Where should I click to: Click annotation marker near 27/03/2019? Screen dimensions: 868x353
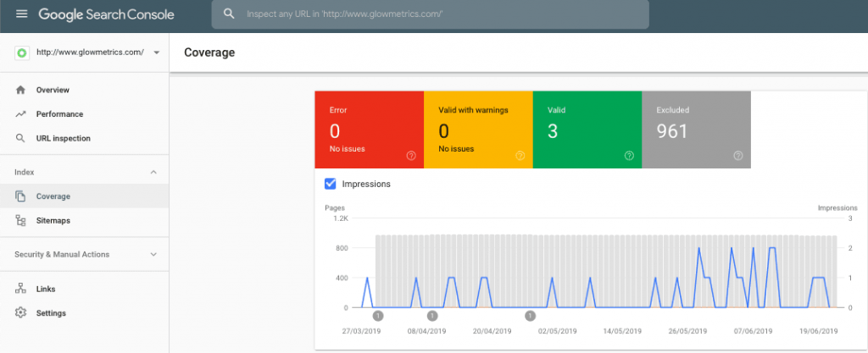tap(378, 316)
